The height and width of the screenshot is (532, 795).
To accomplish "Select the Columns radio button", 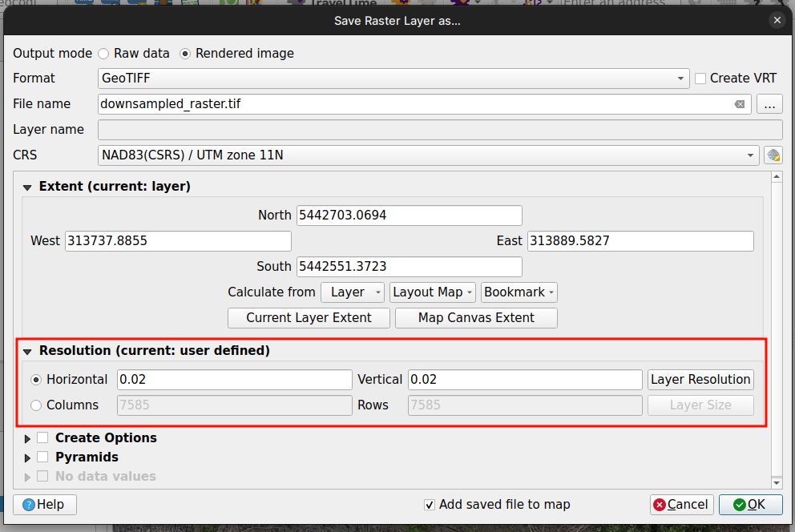I will (x=36, y=405).
